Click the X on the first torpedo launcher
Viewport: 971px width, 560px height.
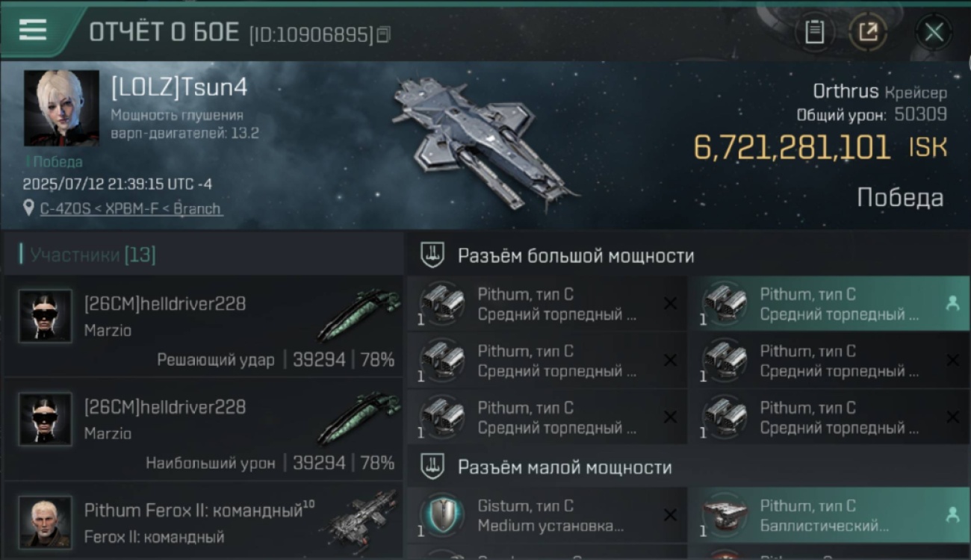click(x=670, y=303)
